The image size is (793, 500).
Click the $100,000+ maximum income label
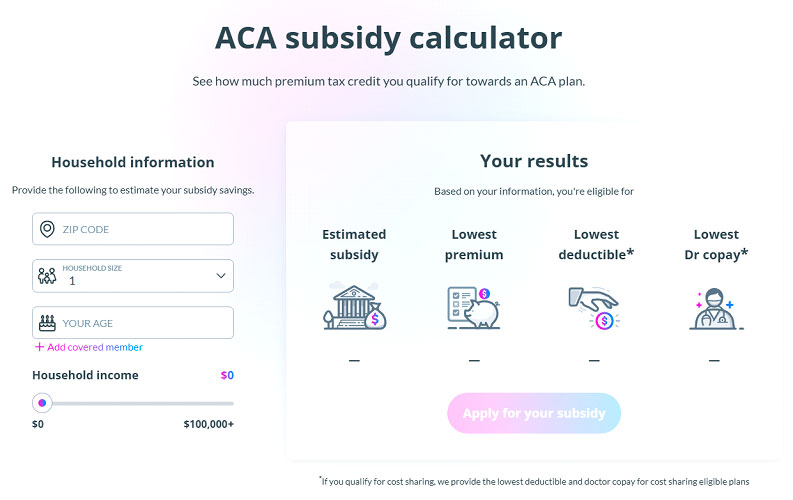click(208, 424)
